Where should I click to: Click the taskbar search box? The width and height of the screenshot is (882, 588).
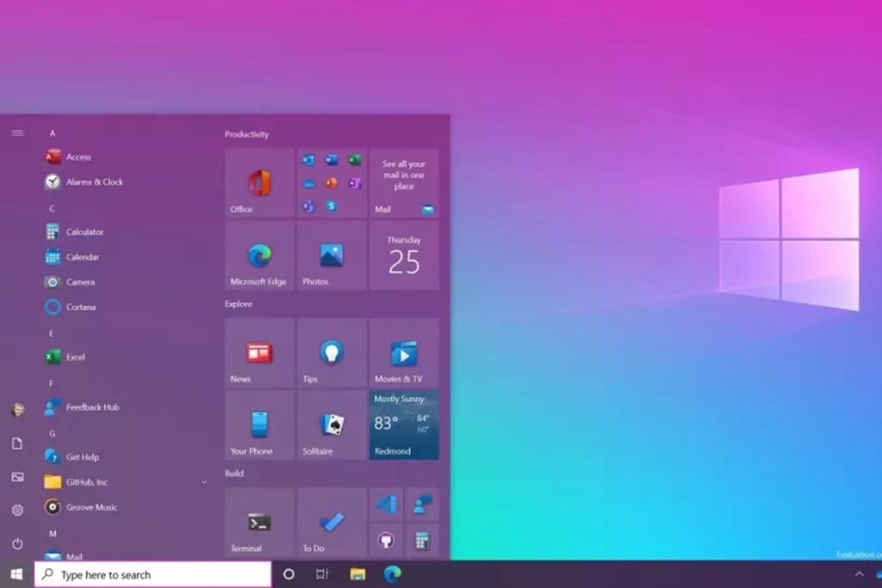click(x=153, y=574)
